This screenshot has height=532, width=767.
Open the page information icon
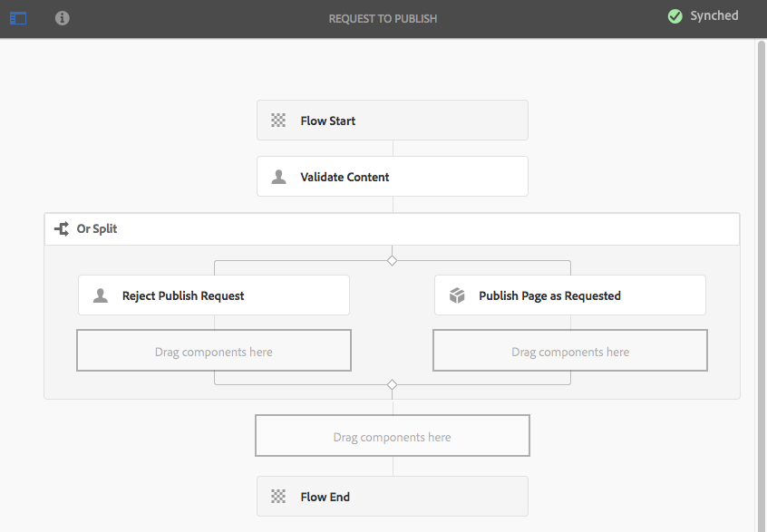click(x=62, y=18)
